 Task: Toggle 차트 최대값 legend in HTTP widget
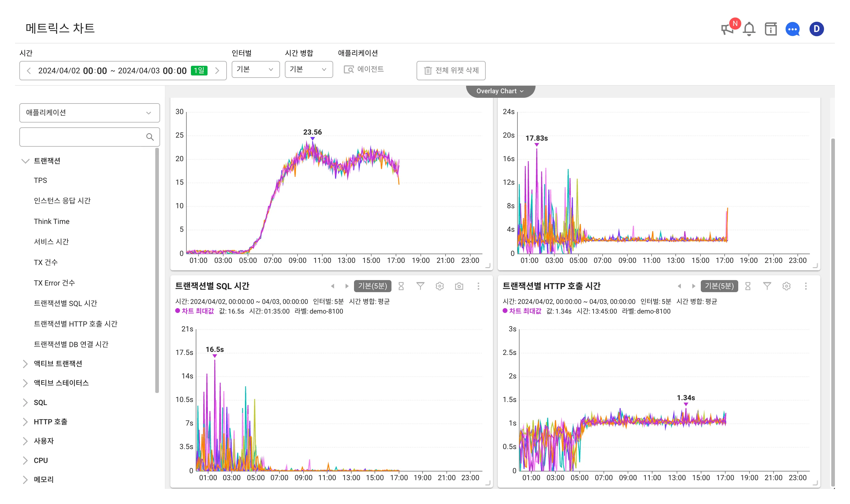(x=522, y=311)
